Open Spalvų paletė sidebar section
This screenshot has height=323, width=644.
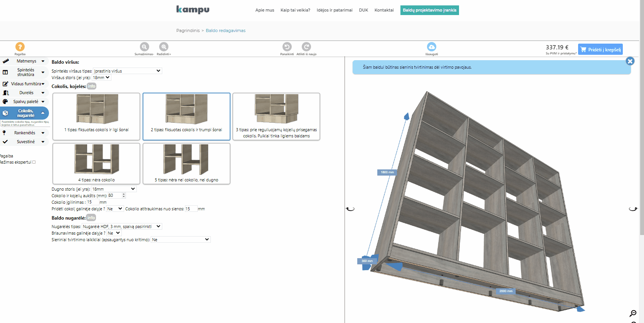tap(25, 101)
